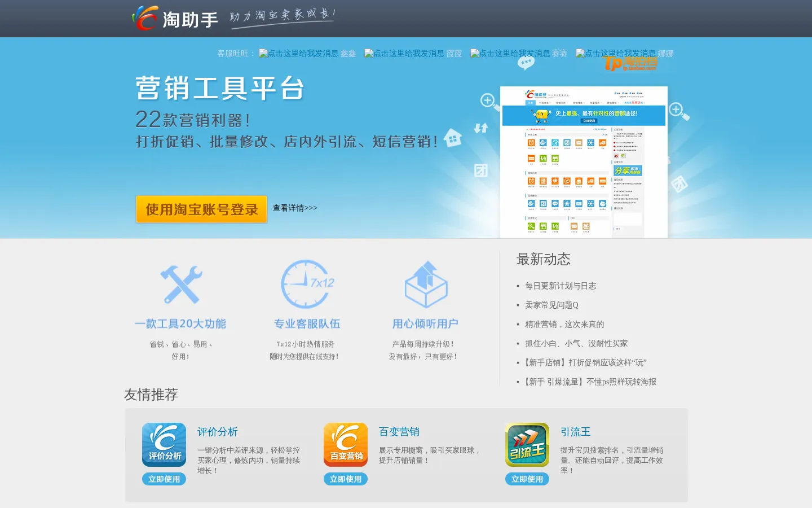Open the 百变营销 title link

399,432
